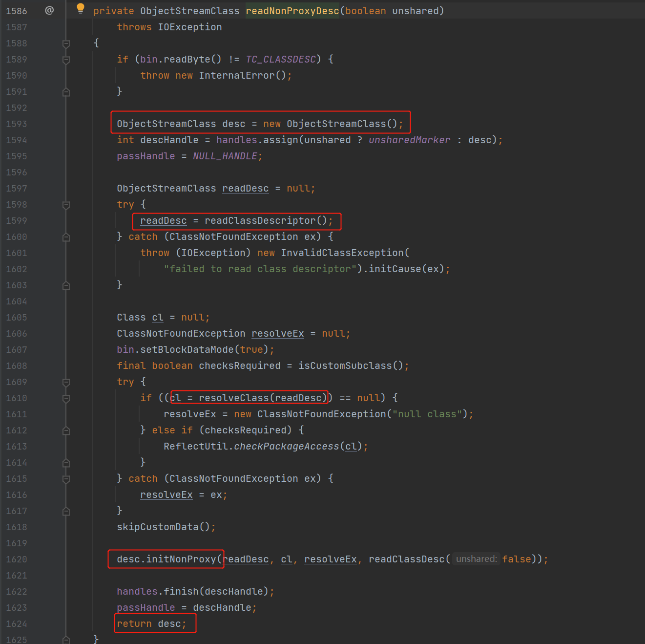
Task: Click line number 1599 in the gutter
Action: tap(17, 221)
